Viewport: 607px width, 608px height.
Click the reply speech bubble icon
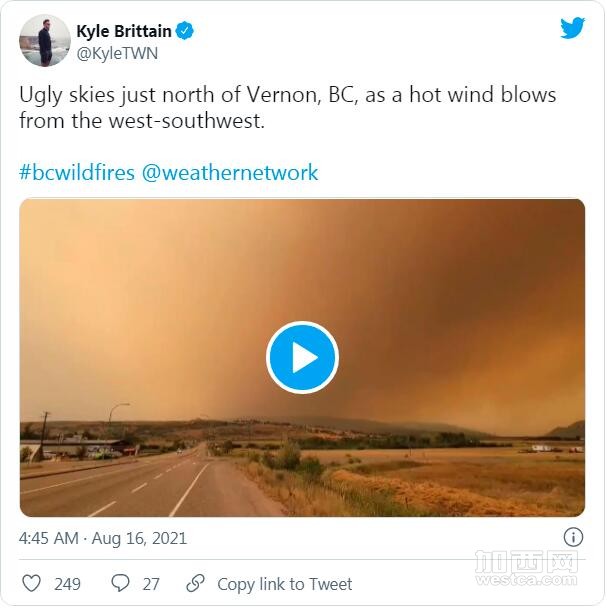pos(120,583)
